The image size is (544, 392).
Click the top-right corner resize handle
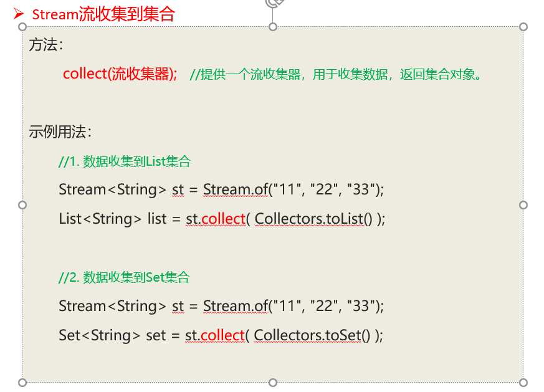point(523,27)
